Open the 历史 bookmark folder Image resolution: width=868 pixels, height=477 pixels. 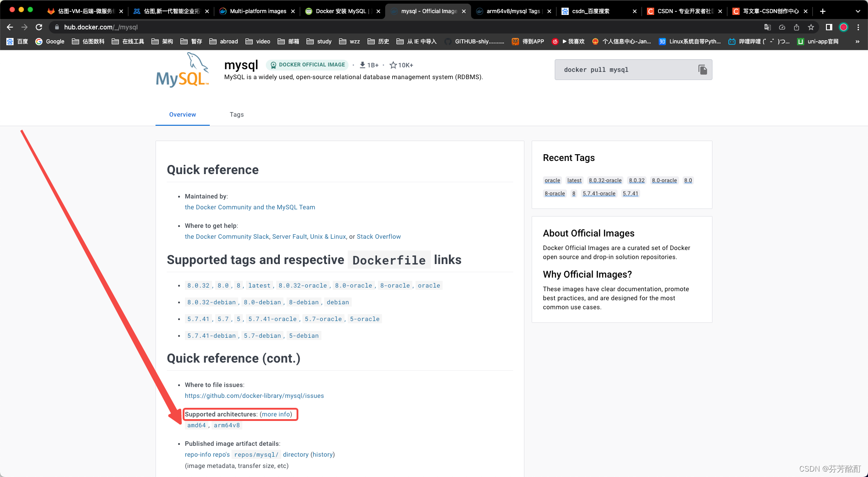(x=378, y=42)
